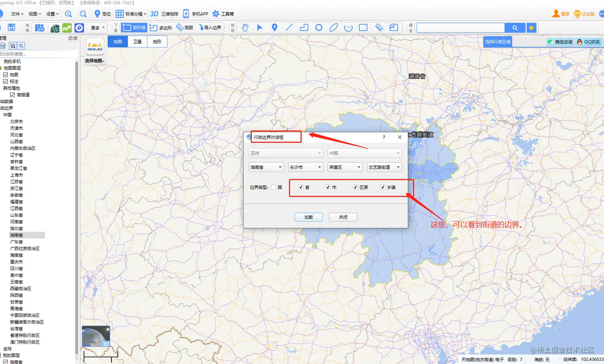Click the 登录 login link
The image size is (604, 364).
[x=561, y=14]
